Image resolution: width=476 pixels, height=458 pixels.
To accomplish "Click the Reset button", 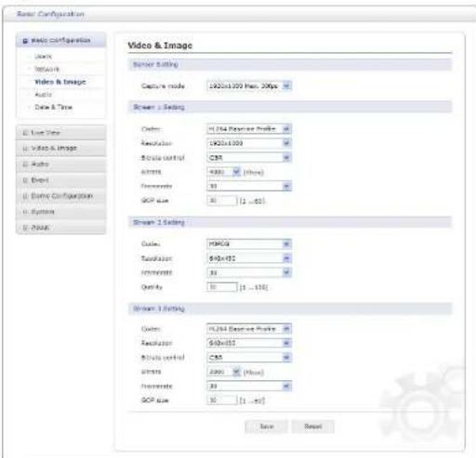I will [313, 426].
